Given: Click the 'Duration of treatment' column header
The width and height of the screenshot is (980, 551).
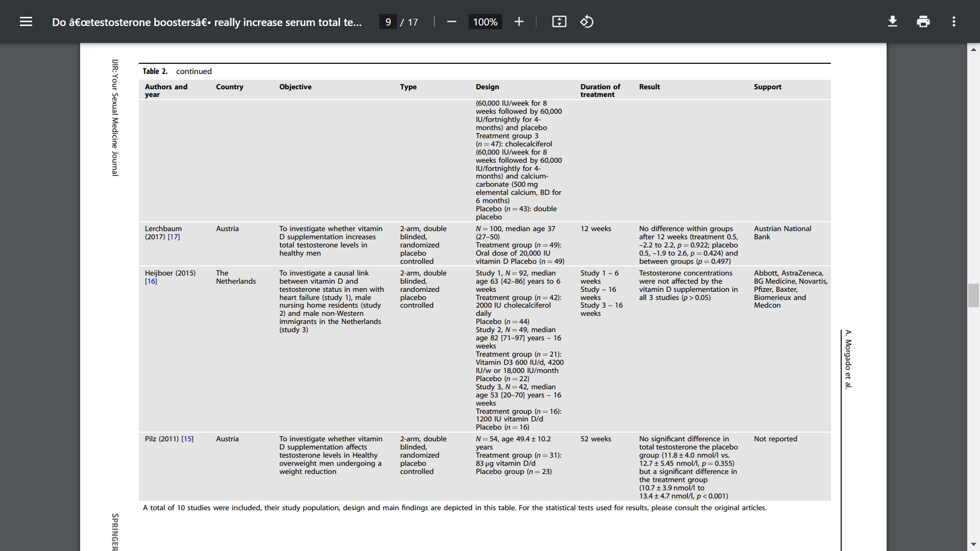Looking at the screenshot, I should click(600, 90).
